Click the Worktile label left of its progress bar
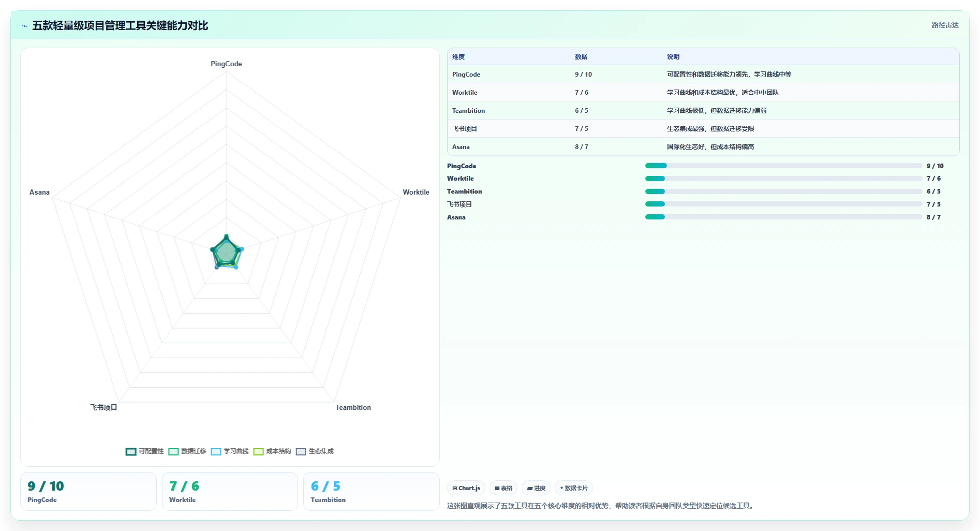 pyautogui.click(x=461, y=179)
